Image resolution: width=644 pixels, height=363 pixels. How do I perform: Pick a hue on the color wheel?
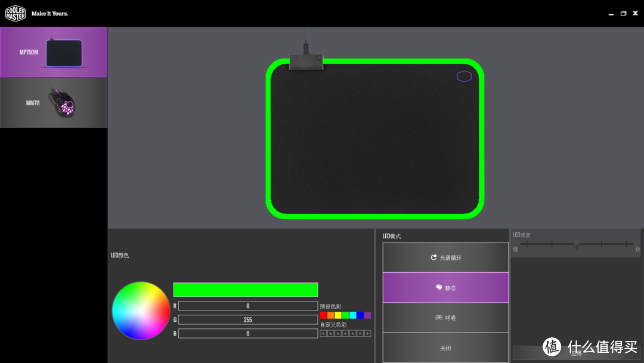coord(141,311)
